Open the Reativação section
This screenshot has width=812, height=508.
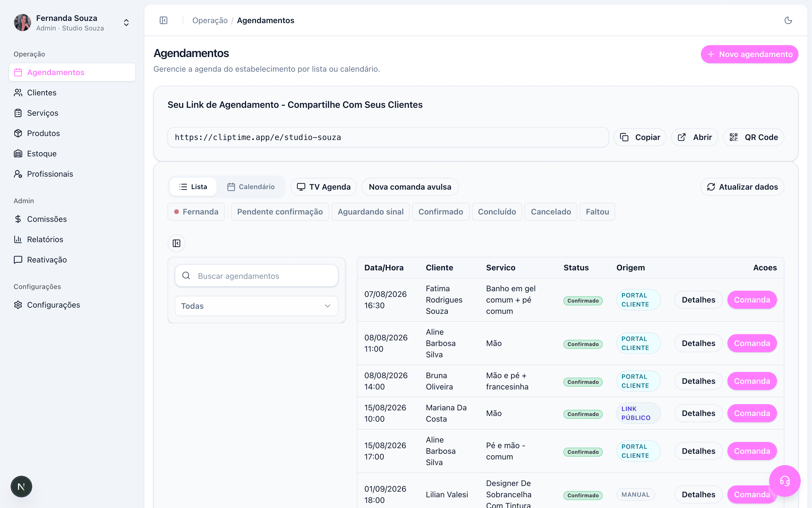coord(72,260)
